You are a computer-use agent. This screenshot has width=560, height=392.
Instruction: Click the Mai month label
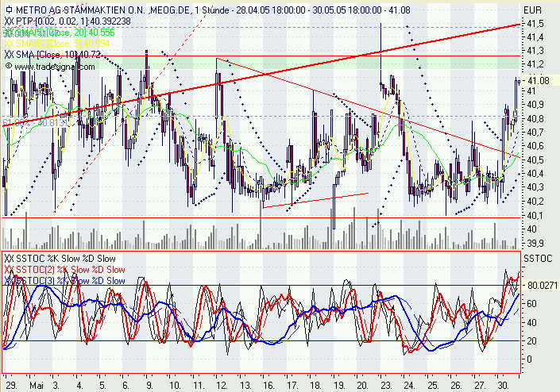(36, 386)
